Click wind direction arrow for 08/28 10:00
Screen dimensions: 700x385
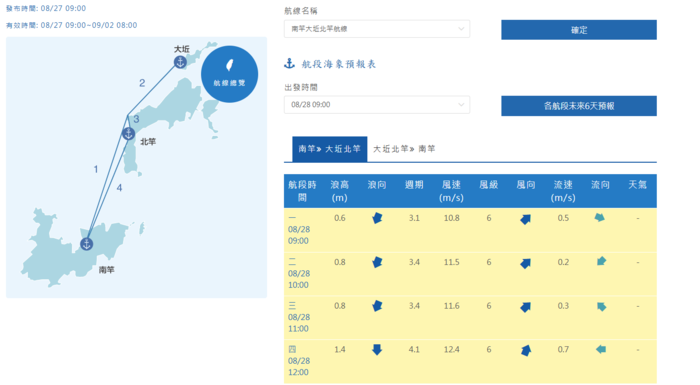(525, 263)
